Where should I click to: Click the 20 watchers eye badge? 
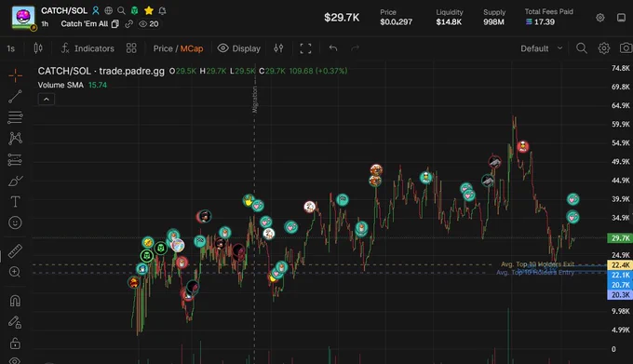(x=149, y=24)
